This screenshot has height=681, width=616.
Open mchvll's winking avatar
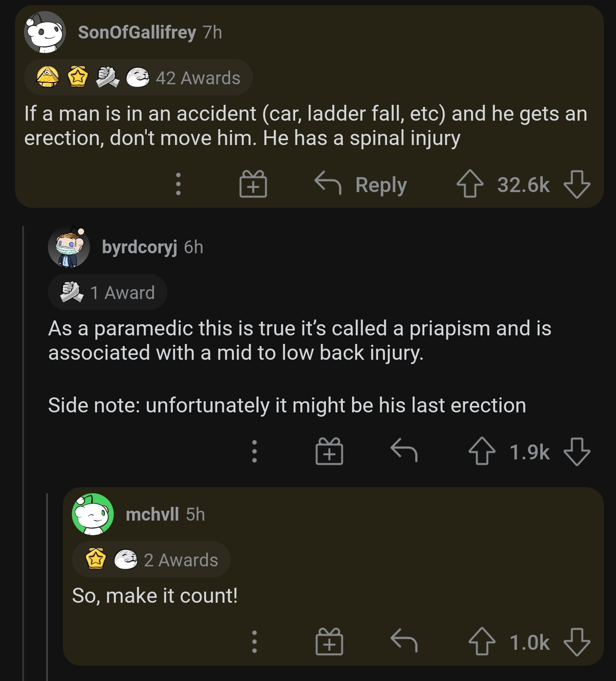click(93, 515)
